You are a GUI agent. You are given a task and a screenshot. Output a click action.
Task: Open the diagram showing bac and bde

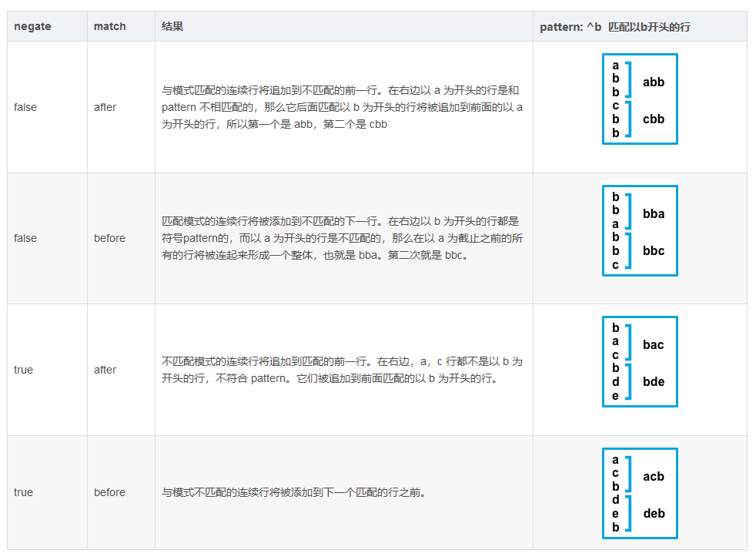click(639, 361)
